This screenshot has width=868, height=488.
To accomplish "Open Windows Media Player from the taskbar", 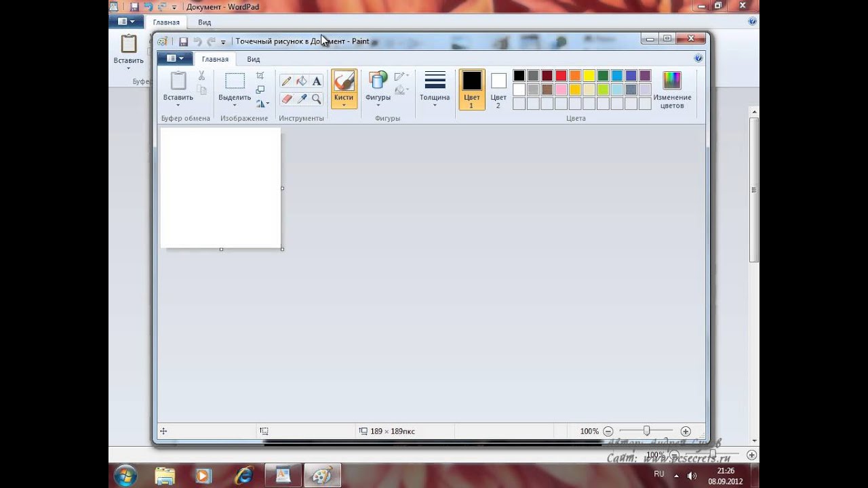I will click(203, 476).
